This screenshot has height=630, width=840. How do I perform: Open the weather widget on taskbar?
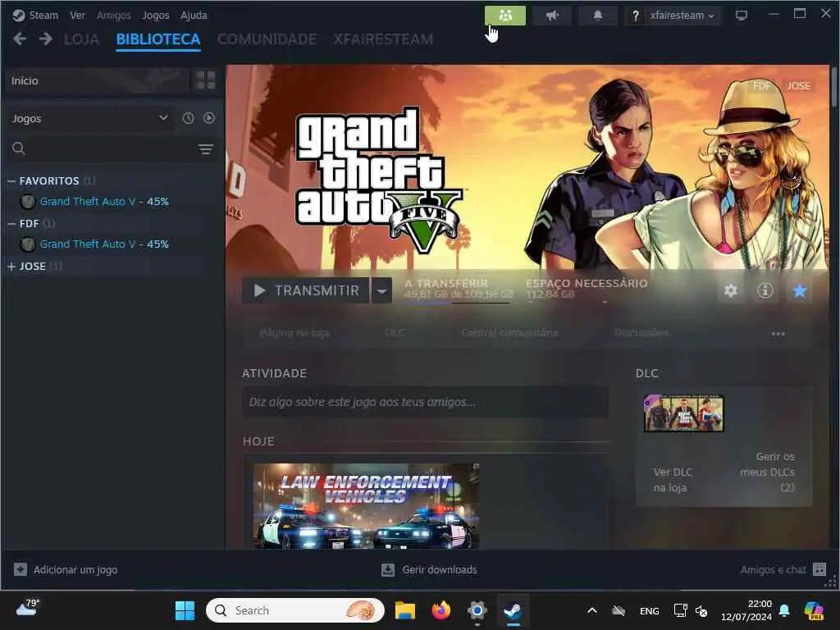pyautogui.click(x=27, y=608)
